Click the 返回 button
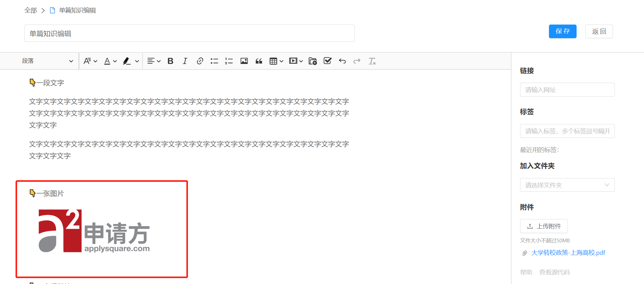The width and height of the screenshot is (644, 284). click(599, 31)
